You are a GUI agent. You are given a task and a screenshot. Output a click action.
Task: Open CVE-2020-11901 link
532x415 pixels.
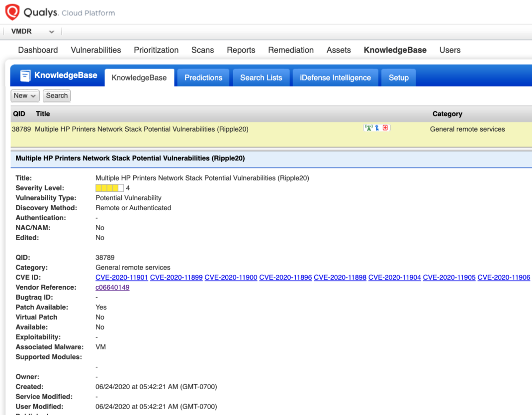coord(121,277)
